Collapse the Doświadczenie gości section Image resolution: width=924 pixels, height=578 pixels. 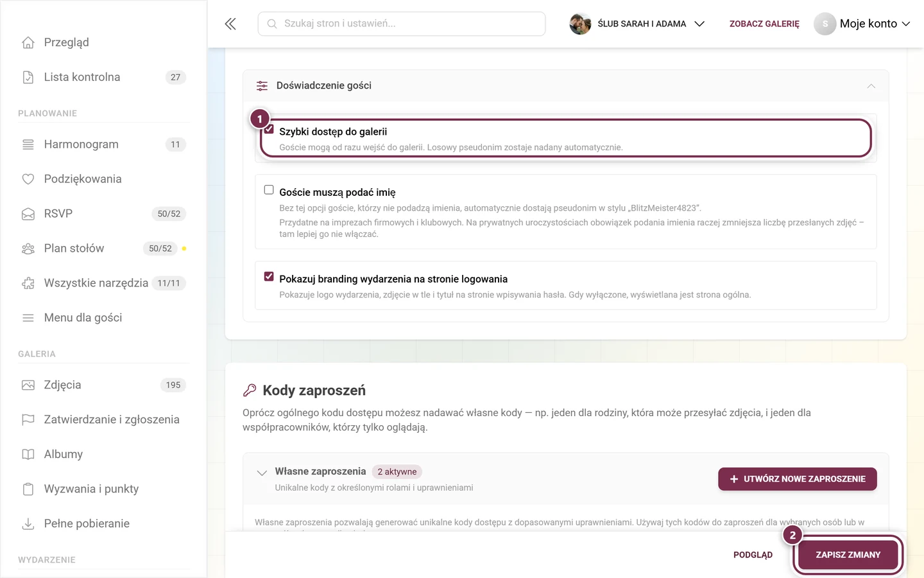coord(871,86)
